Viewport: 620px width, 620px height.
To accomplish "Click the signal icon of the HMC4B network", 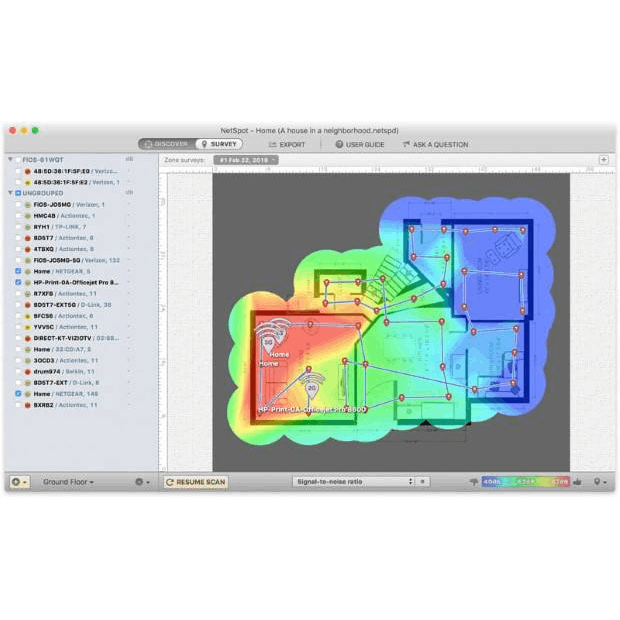I will click(x=28, y=216).
